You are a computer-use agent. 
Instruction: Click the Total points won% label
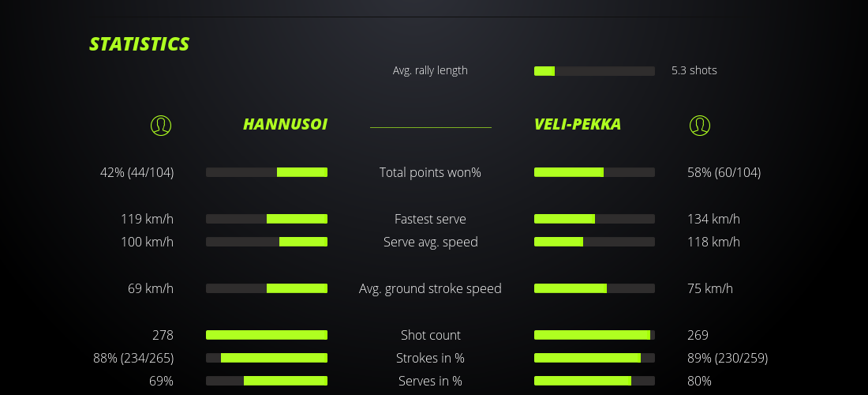[430, 172]
